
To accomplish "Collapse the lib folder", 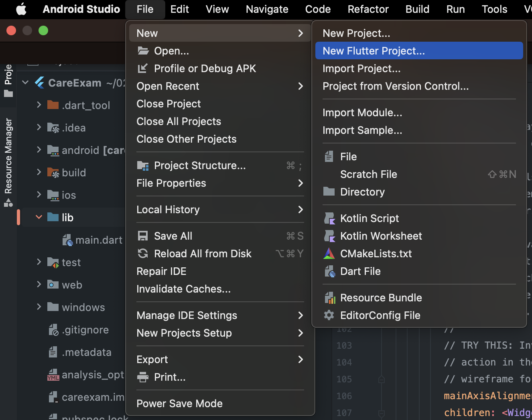I will coord(39,217).
